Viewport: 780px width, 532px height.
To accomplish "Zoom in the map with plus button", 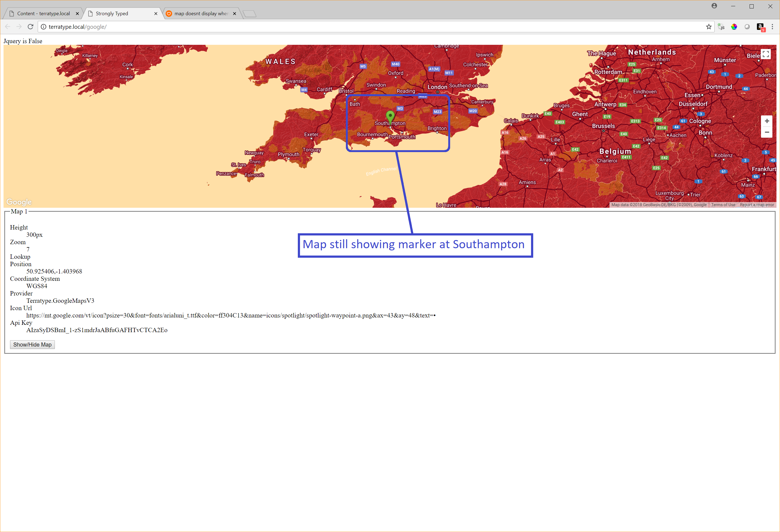I will pos(767,121).
